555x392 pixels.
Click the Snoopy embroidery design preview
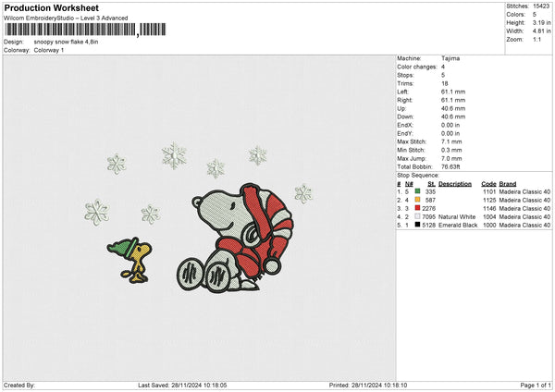(x=235, y=238)
